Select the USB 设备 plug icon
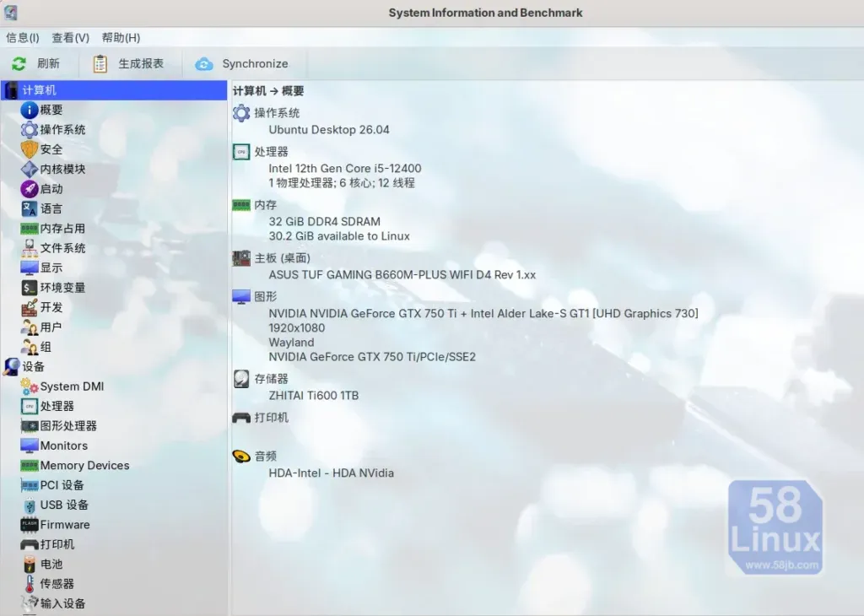 (x=30, y=505)
